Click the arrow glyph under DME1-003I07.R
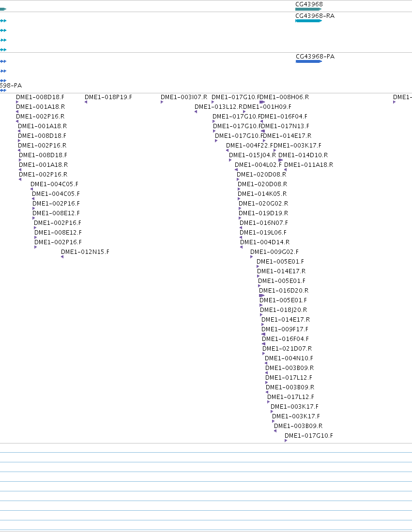412x532 pixels. 162,102
